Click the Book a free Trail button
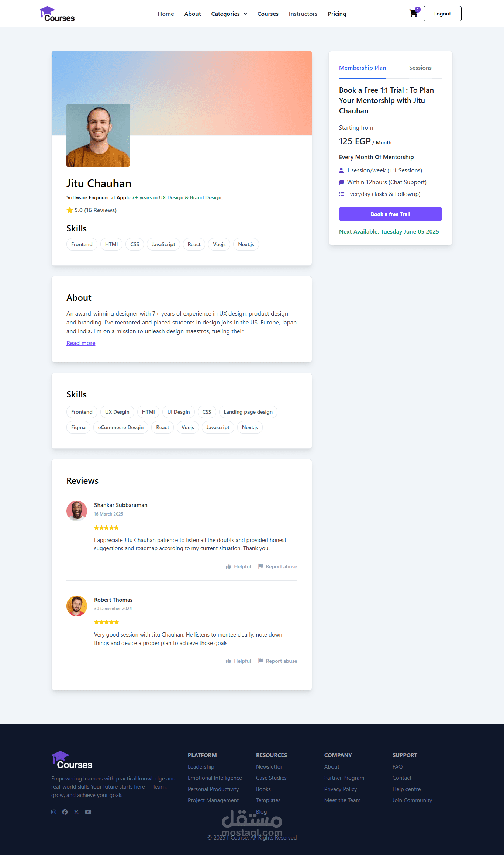The width and height of the screenshot is (504, 855). point(390,214)
